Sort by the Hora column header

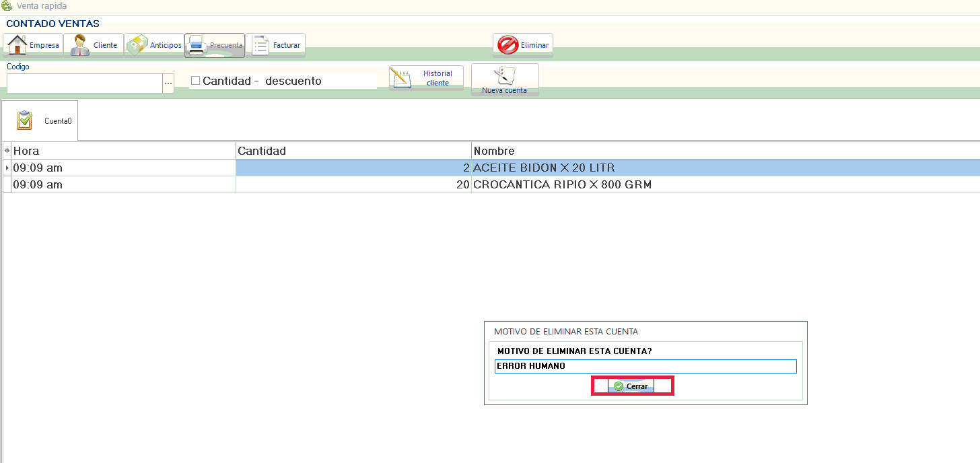tap(123, 151)
